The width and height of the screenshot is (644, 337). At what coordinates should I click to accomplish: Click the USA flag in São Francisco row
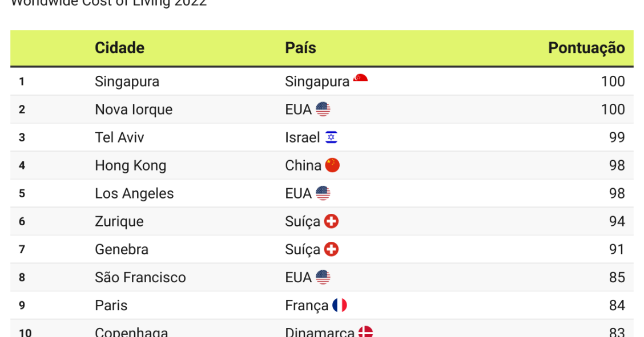[x=323, y=277]
